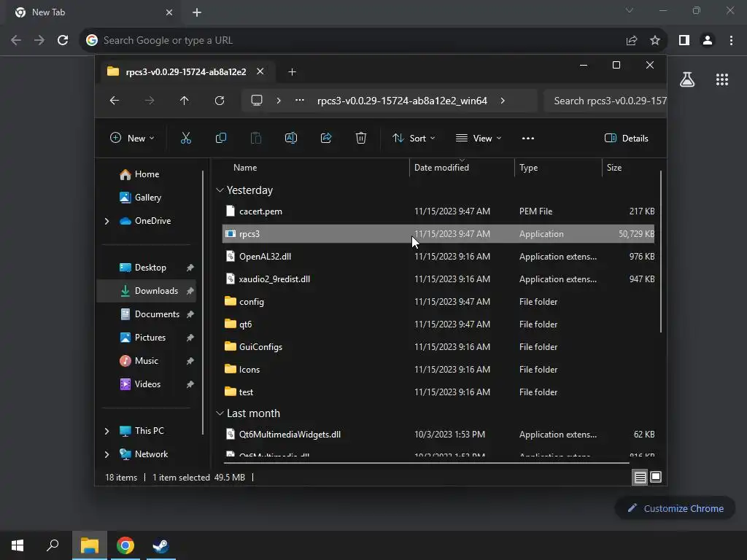Screen dimensions: 747x560
Task: Open the Sort dropdown menu
Action: pyautogui.click(x=414, y=138)
